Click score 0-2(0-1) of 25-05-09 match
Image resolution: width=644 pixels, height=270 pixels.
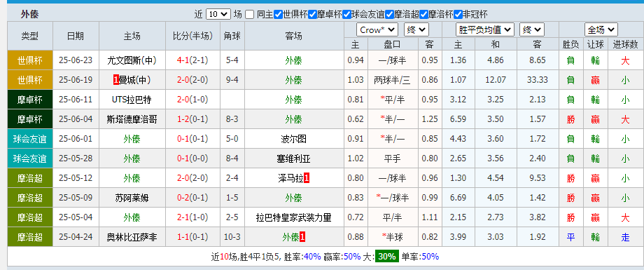[x=192, y=198]
